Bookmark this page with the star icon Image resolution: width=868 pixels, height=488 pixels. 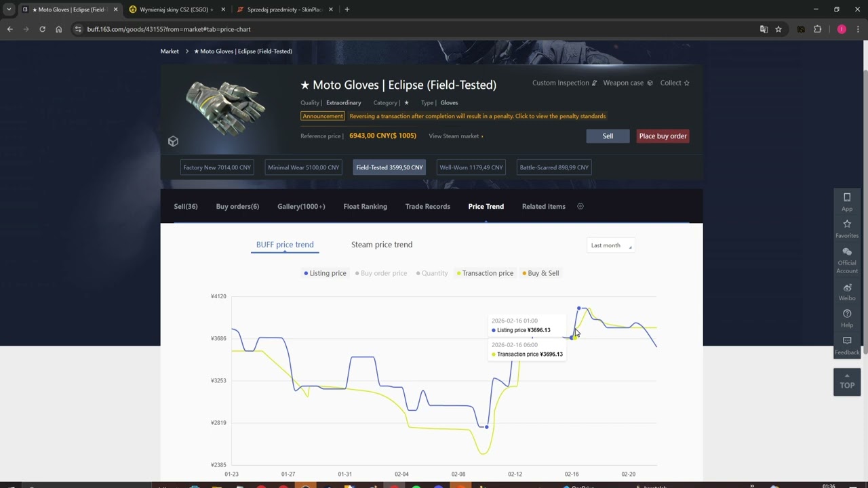[x=778, y=29]
